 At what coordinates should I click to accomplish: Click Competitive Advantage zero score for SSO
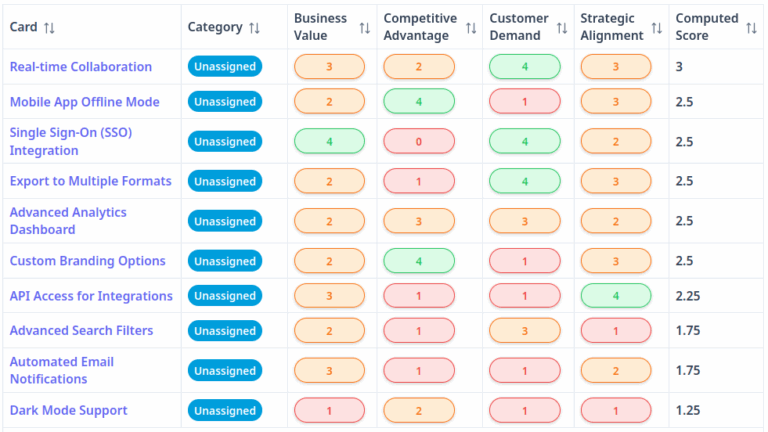(x=419, y=141)
